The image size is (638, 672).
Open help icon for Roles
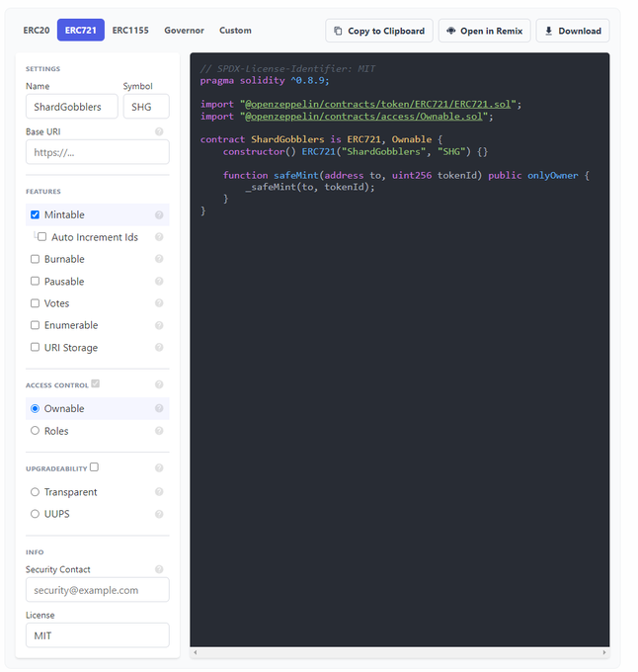point(159,430)
